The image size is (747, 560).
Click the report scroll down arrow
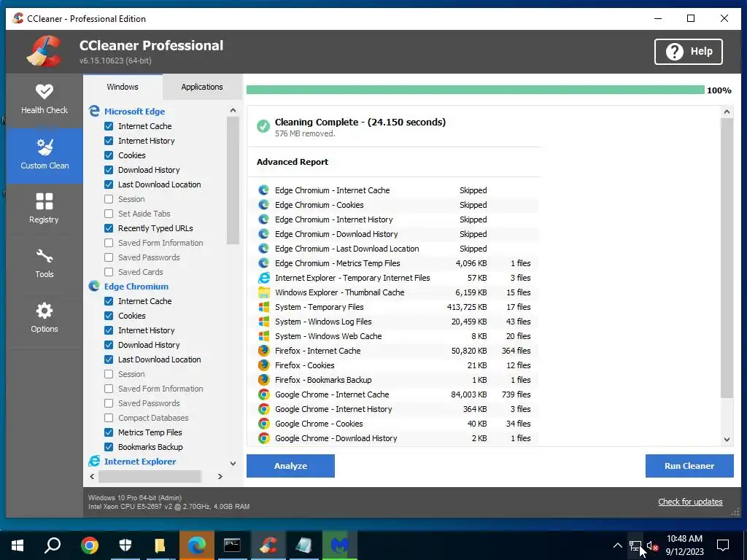[727, 440]
